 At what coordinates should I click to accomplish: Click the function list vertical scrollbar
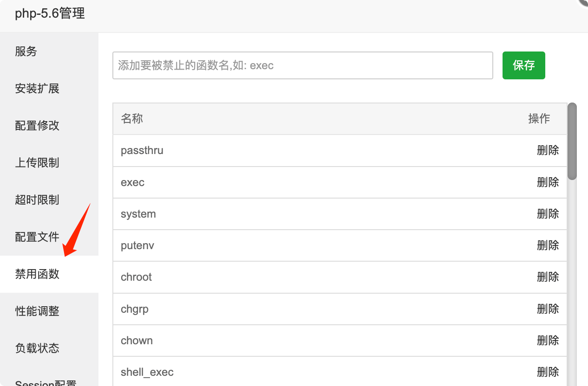(x=572, y=141)
